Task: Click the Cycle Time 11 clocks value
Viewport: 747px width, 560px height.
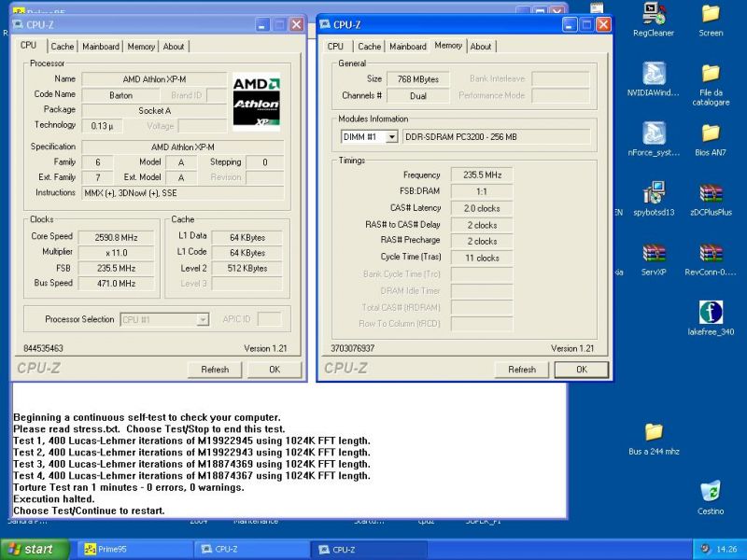Action: point(482,259)
